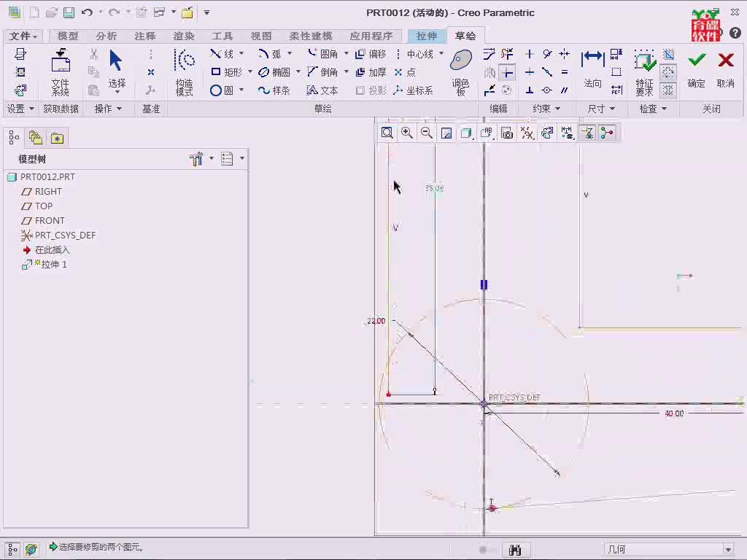Expand the Centerline (中心线) dropdown arrow

point(441,53)
